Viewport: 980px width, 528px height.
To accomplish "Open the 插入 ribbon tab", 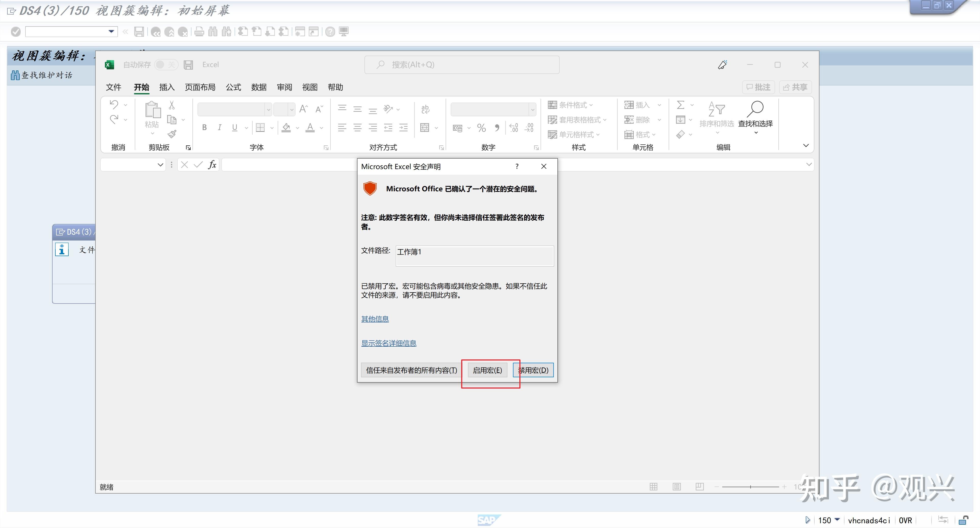I will (x=167, y=87).
